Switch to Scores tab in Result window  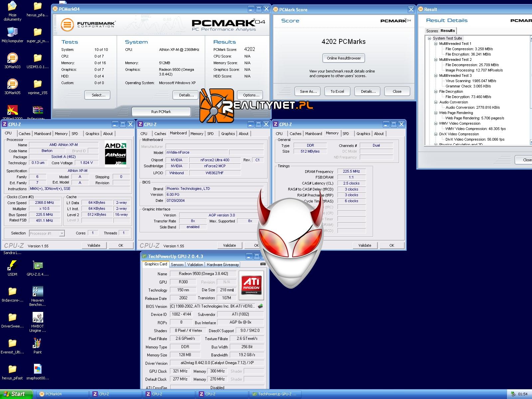pos(432,31)
